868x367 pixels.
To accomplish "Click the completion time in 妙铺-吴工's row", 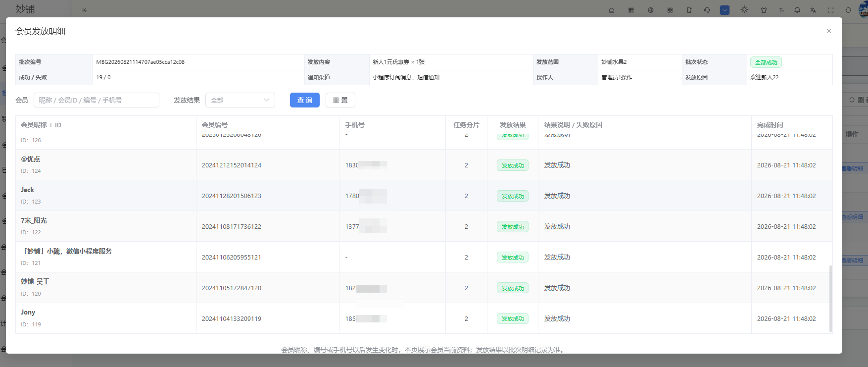I will point(786,288).
